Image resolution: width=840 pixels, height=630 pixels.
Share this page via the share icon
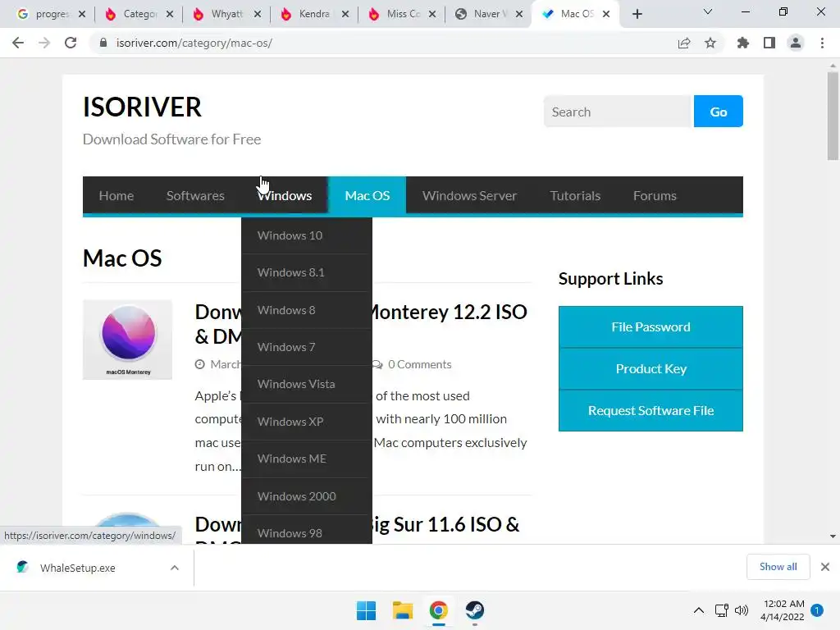tap(684, 43)
